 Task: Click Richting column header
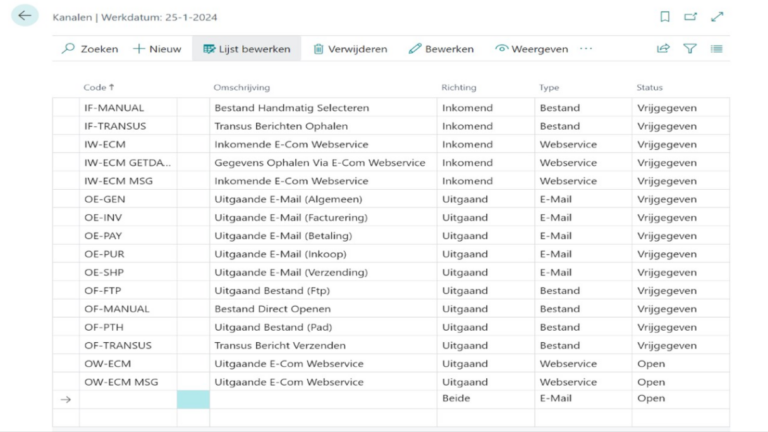click(458, 87)
